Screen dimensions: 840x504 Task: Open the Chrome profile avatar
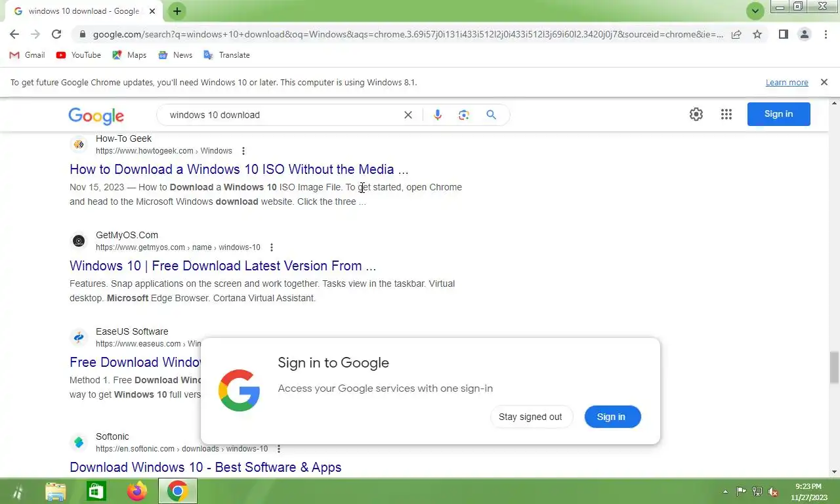coord(804,34)
